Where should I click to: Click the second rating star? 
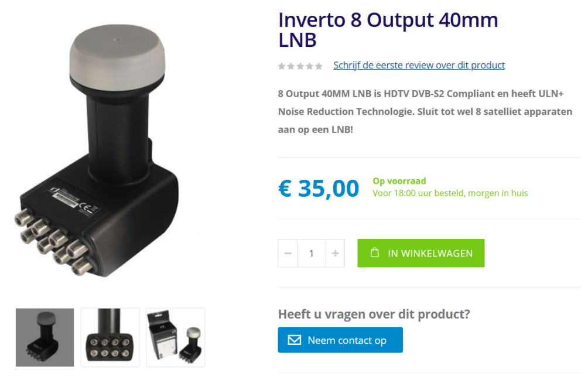291,66
